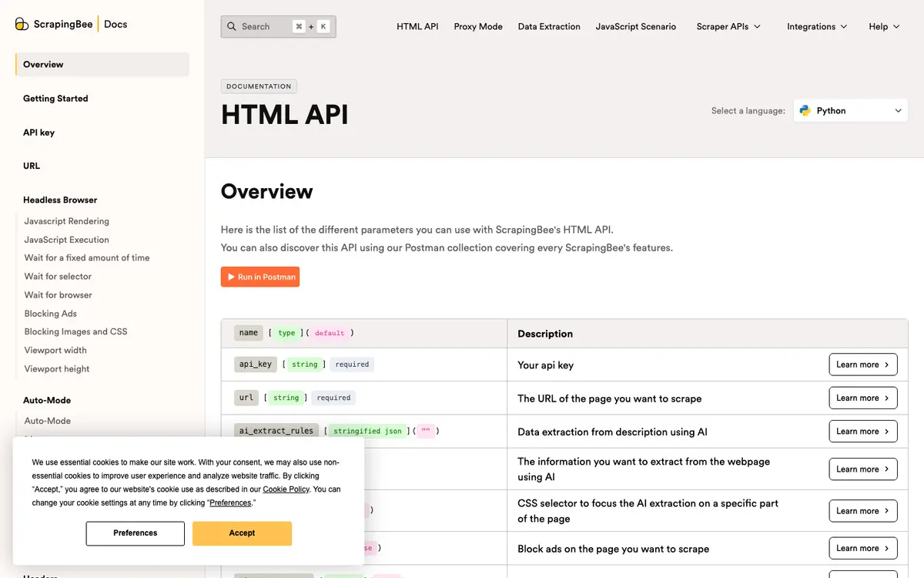Click the stringified json type tag
924x578 pixels.
368,432
